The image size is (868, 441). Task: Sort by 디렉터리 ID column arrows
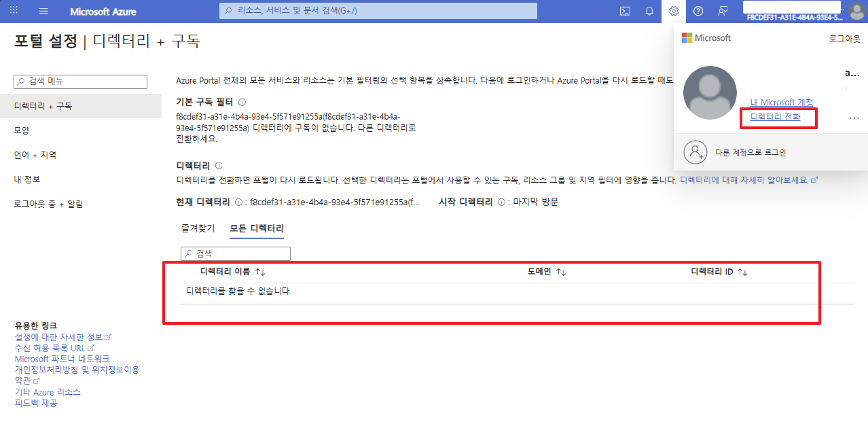pyautogui.click(x=742, y=272)
